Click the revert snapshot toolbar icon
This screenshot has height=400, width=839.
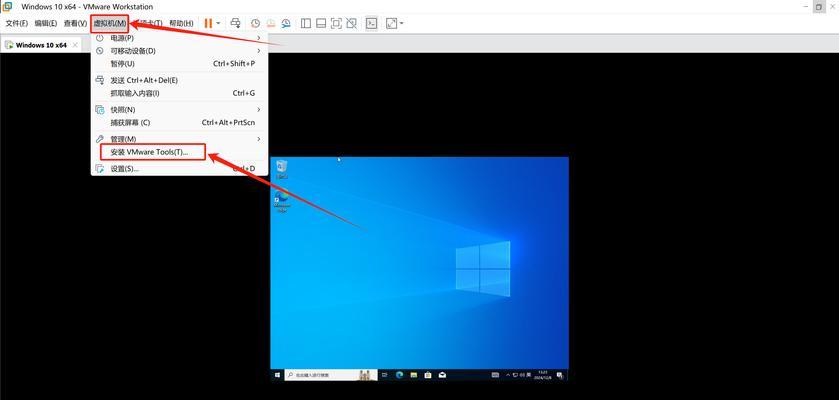click(271, 24)
